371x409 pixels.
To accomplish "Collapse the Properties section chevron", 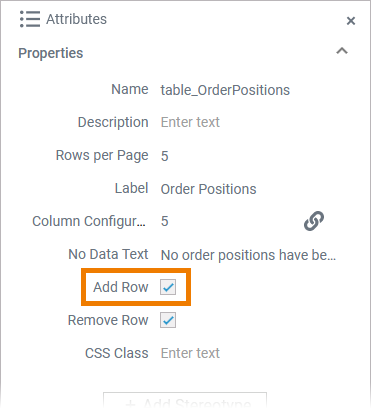I will pos(342,51).
